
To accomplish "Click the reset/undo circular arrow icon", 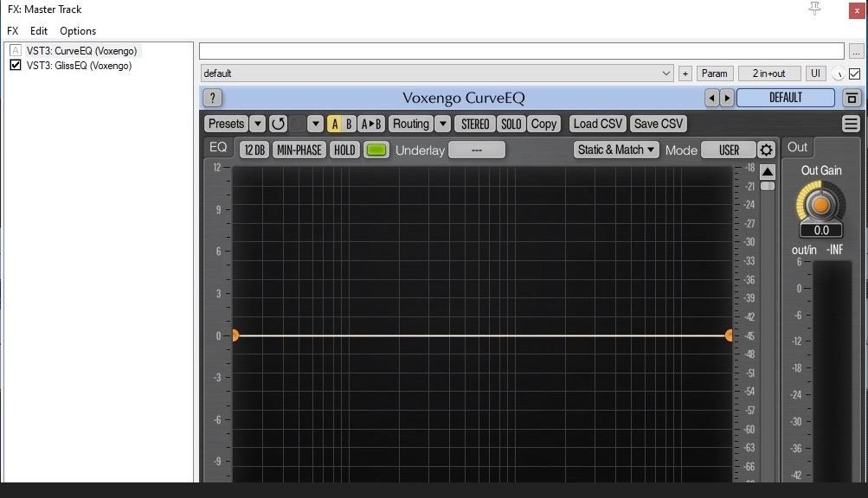I will pos(278,124).
